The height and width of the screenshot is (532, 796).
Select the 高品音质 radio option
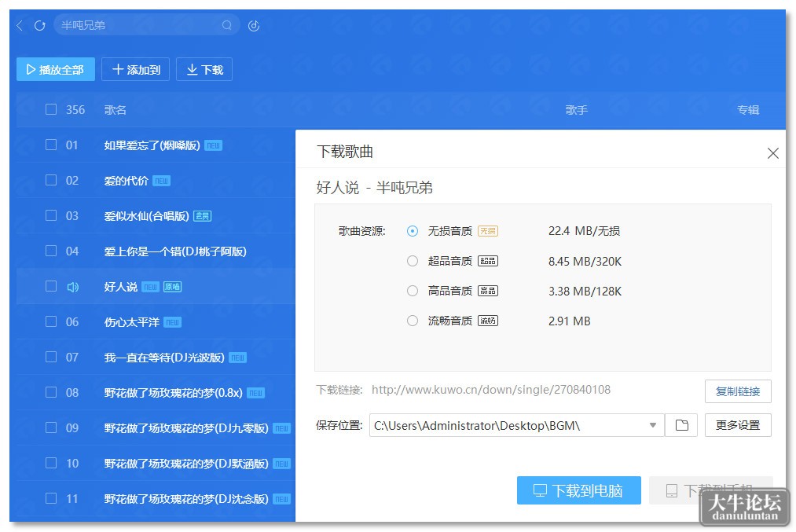click(413, 291)
